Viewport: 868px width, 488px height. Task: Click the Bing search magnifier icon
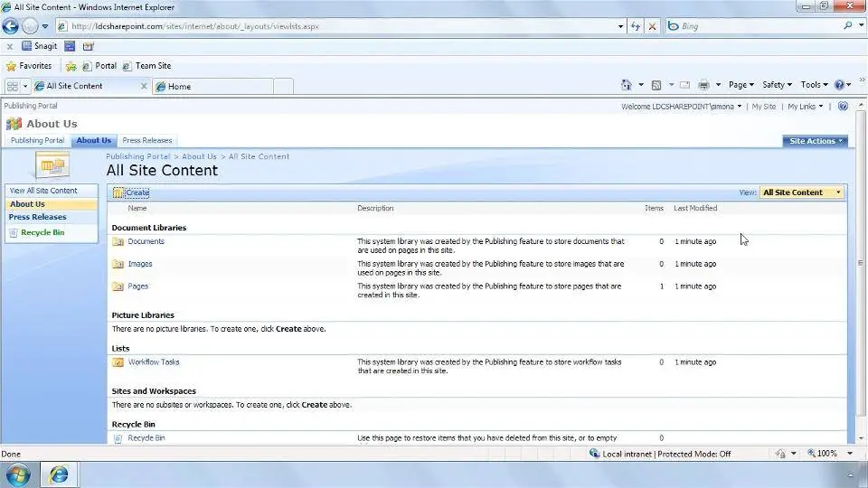[847, 25]
